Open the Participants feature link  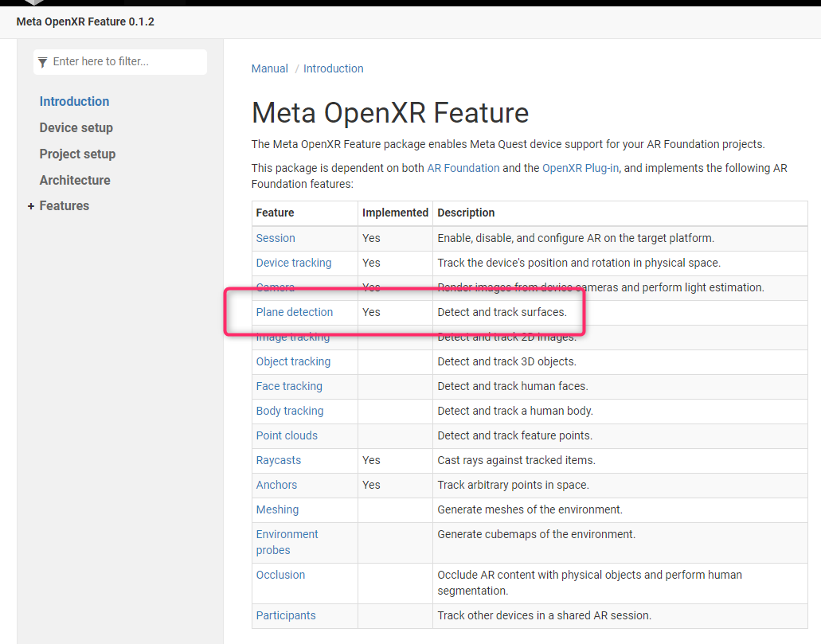(286, 615)
